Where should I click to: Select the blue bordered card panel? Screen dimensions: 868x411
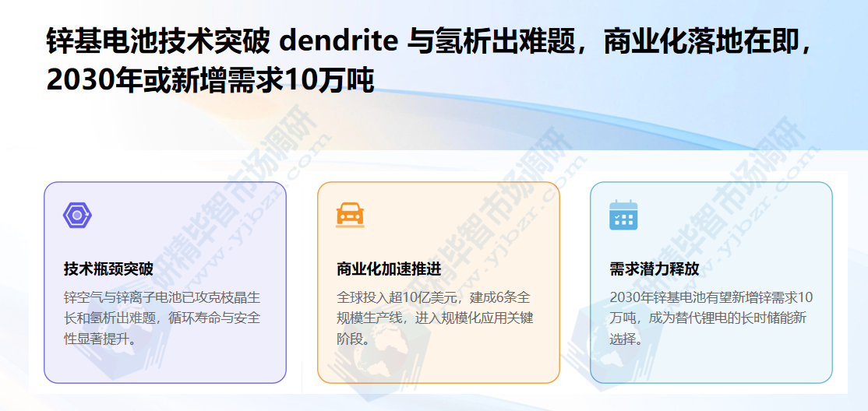(711, 282)
